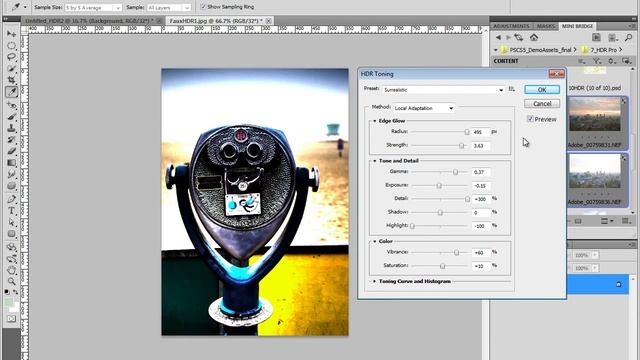
Task: Open the Sample All Layers dropdown
Action: tap(169, 7)
